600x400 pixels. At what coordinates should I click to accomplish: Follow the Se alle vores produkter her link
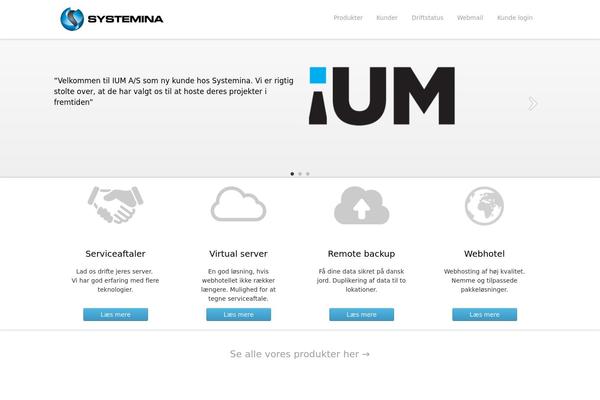point(300,354)
